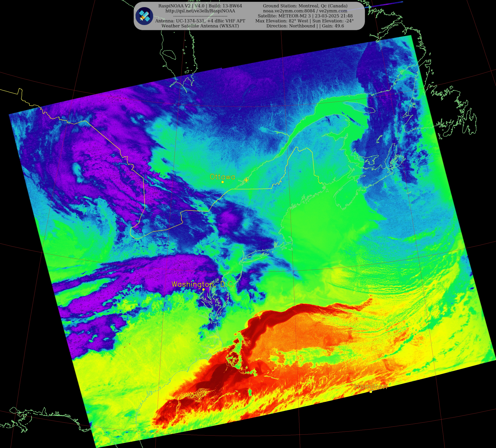Click the noaa.ve2ymm.com:8084 / ve2ymm.com address text
The width and height of the screenshot is (496, 448).
(x=305, y=11)
